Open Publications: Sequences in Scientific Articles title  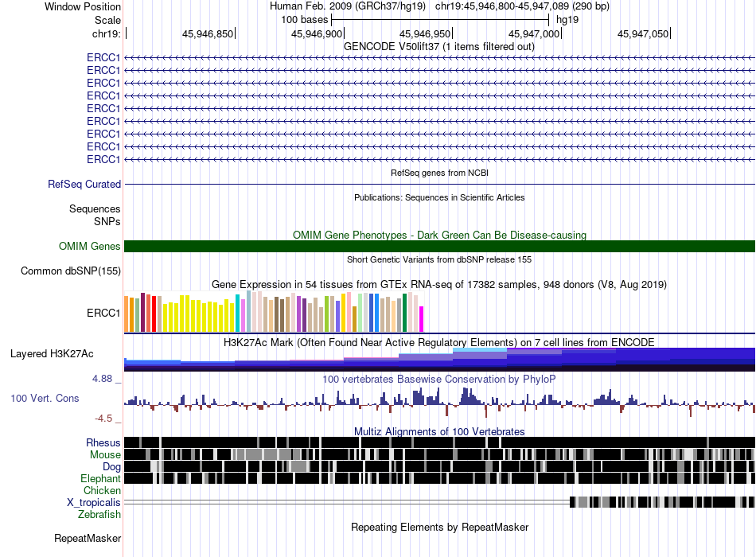pyautogui.click(x=439, y=197)
